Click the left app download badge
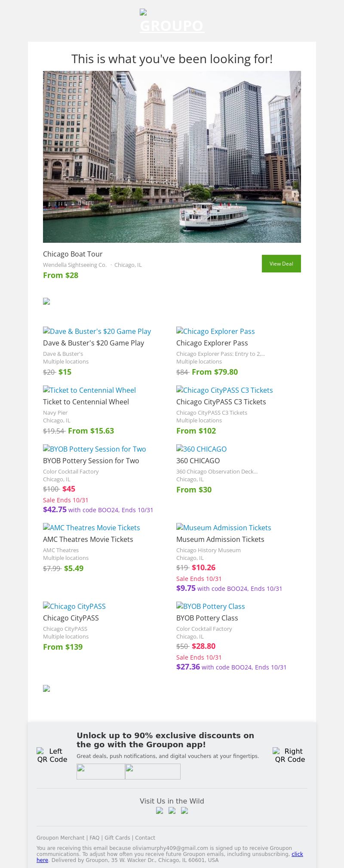This screenshot has height=868, width=344. 101,771
